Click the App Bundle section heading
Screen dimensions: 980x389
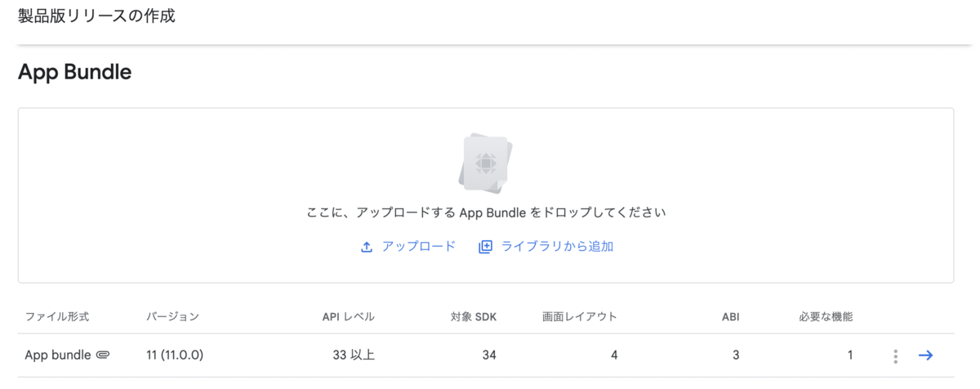pos(74,72)
